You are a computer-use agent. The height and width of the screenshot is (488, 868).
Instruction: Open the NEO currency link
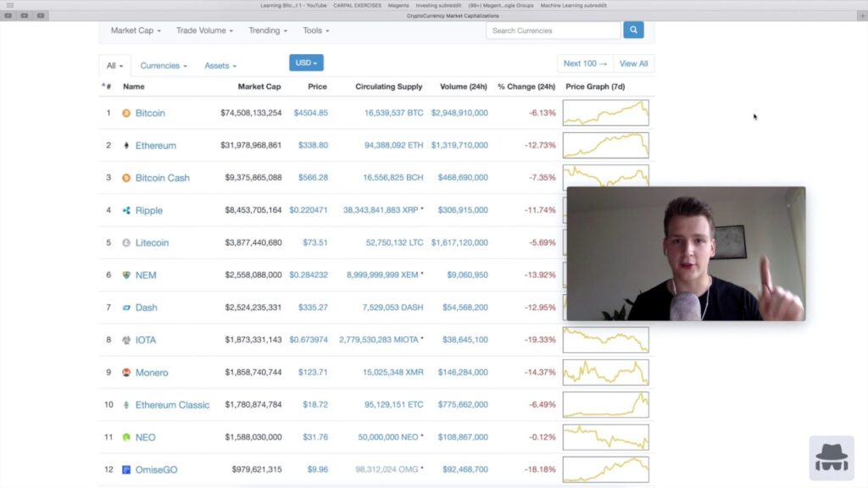pyautogui.click(x=145, y=437)
